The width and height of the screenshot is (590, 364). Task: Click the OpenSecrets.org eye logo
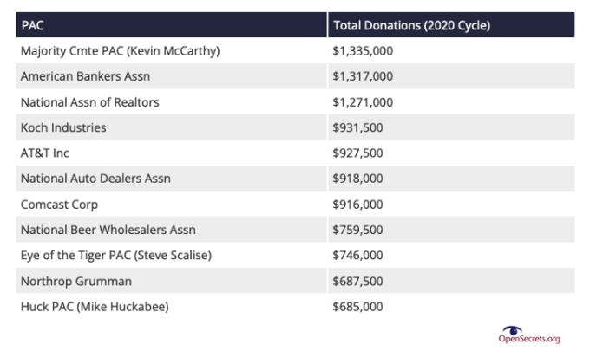tap(513, 330)
